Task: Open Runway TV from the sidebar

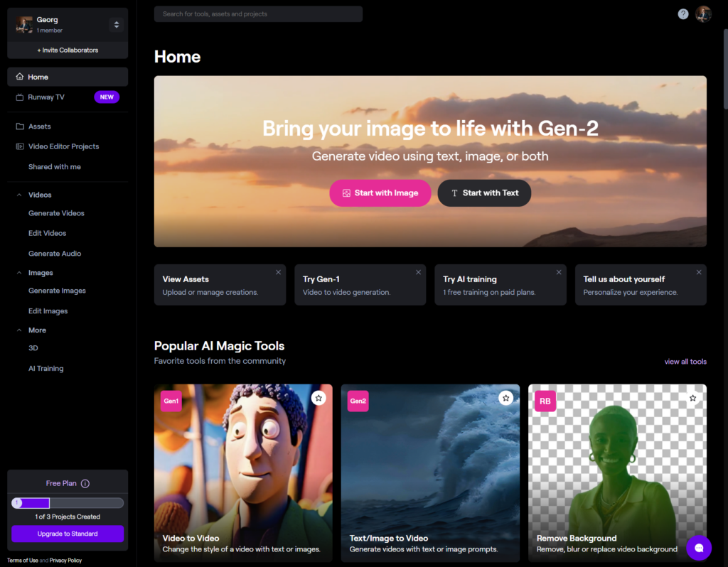Action: [x=46, y=97]
